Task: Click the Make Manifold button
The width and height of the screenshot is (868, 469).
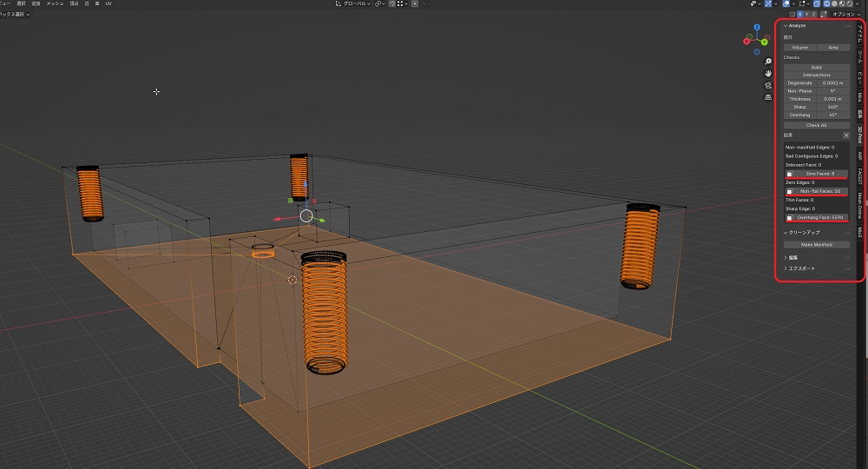Action: click(816, 245)
